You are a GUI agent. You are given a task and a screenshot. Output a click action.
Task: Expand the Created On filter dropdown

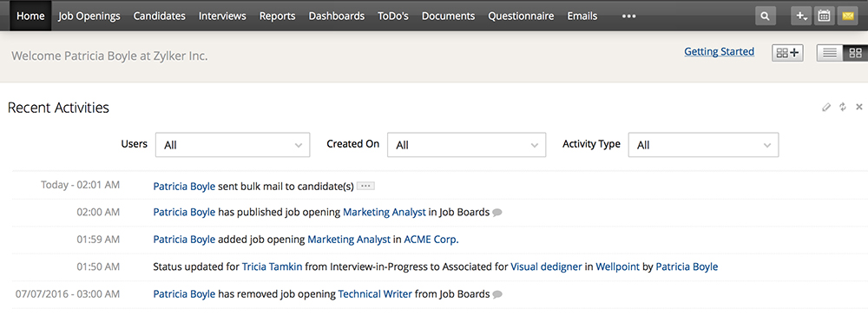click(467, 145)
